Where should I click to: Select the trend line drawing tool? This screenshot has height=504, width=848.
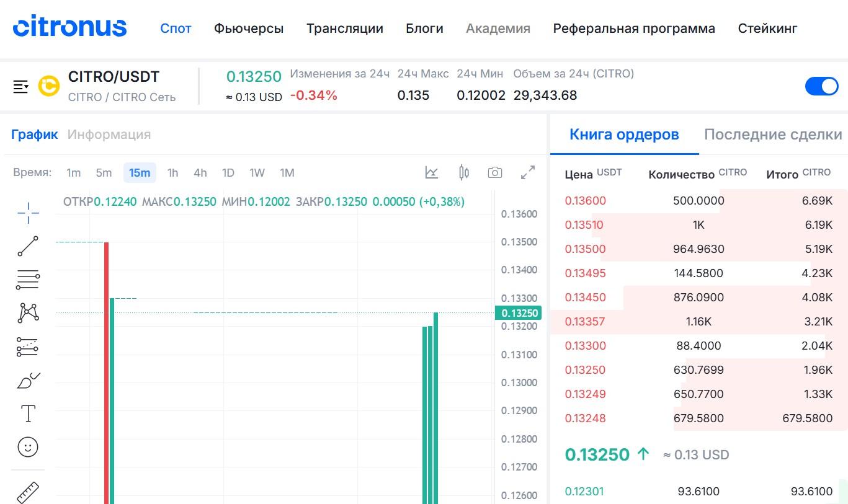(x=27, y=245)
